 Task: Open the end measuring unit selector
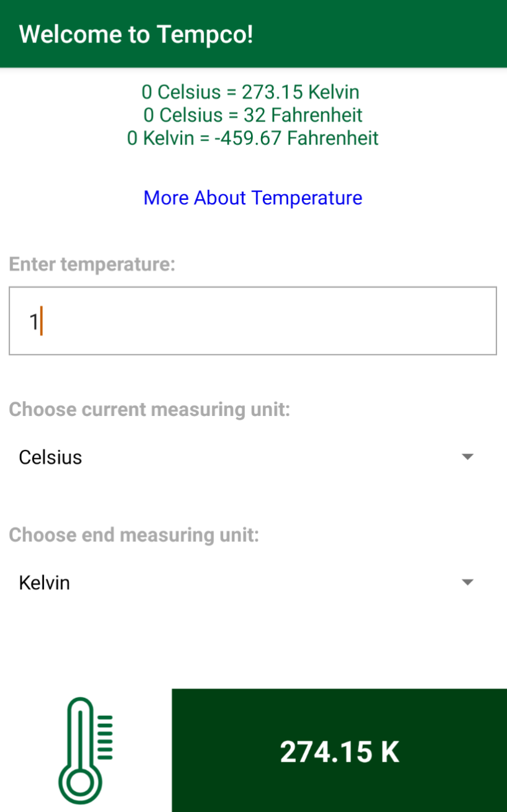249,582
